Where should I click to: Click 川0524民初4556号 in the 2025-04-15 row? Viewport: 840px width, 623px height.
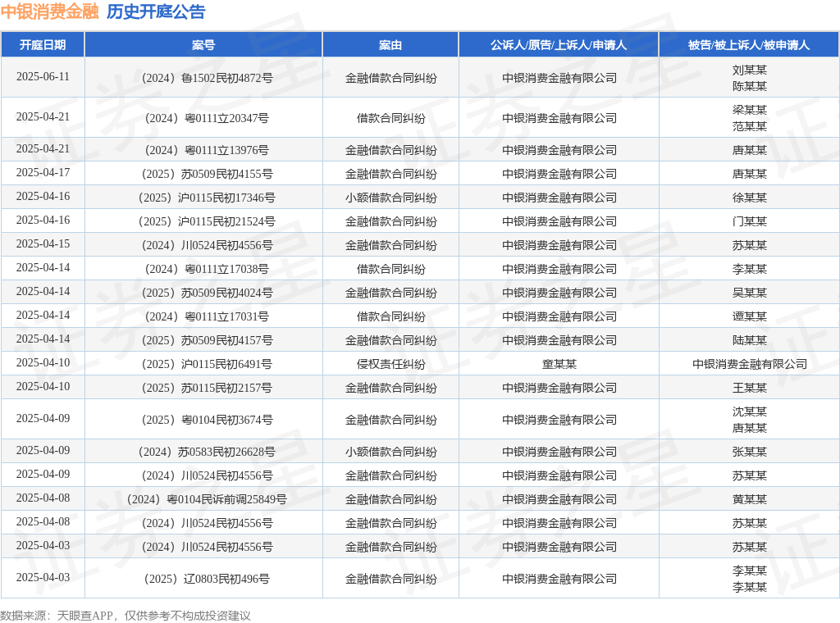click(208, 246)
